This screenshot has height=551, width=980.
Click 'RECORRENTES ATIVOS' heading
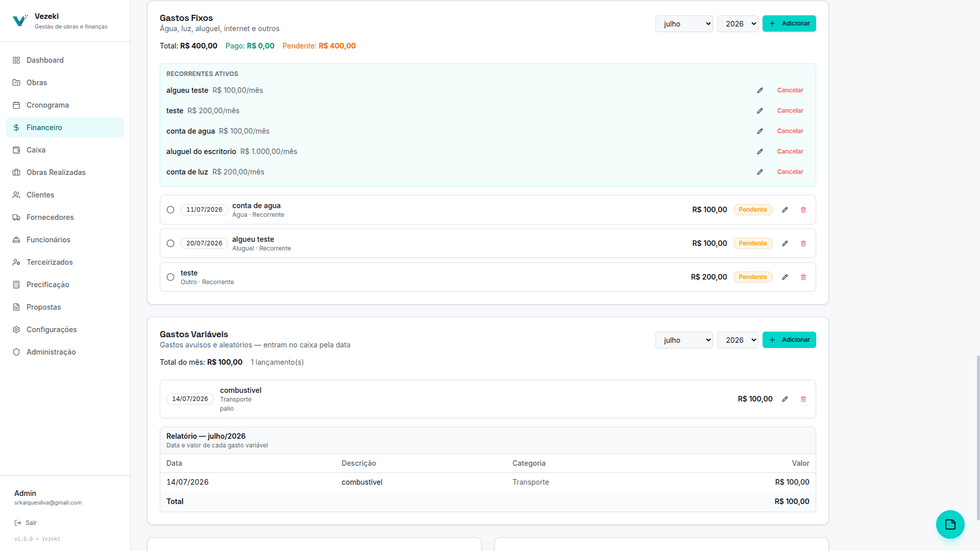(202, 74)
